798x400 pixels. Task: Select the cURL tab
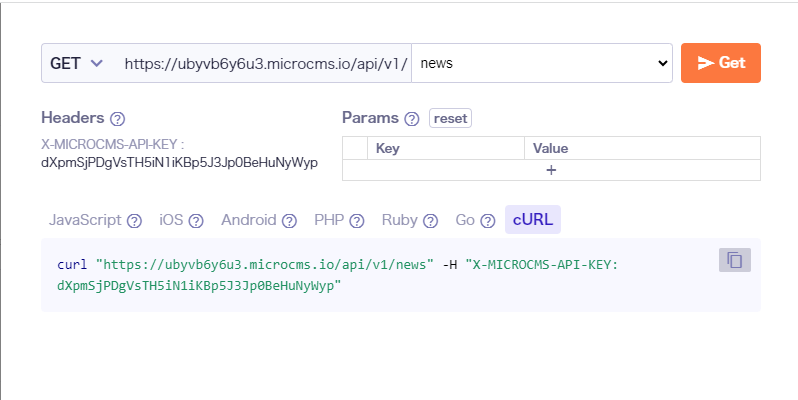click(x=533, y=220)
